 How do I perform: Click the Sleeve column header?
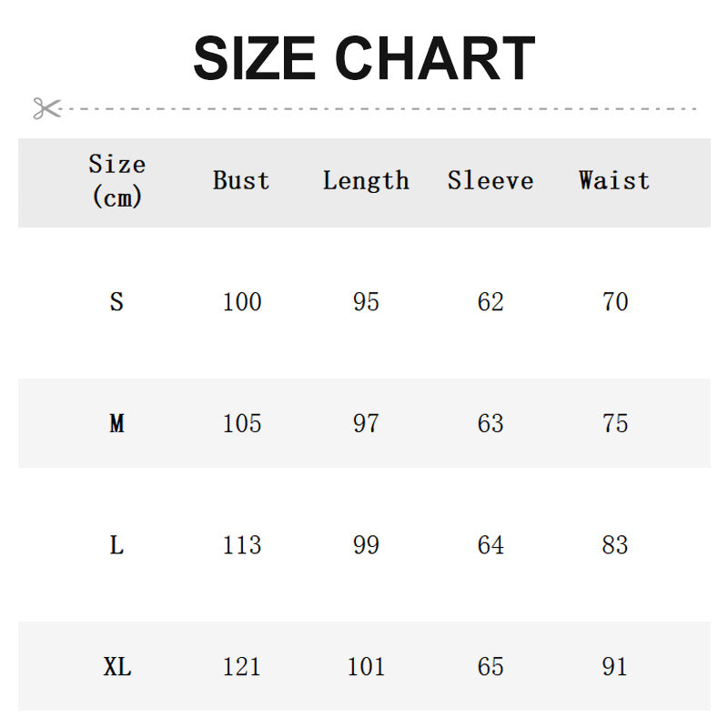tap(490, 180)
